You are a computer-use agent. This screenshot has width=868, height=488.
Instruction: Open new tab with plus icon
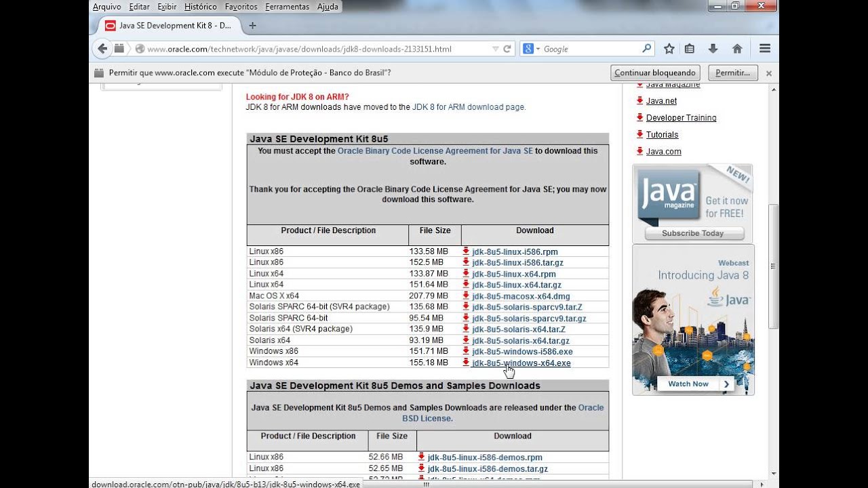252,26
